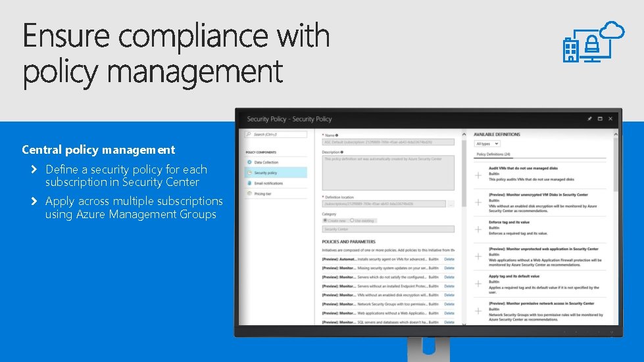Delete the 'Network Security Groups with too permissive' policy
The height and width of the screenshot is (362, 644).
click(x=449, y=304)
